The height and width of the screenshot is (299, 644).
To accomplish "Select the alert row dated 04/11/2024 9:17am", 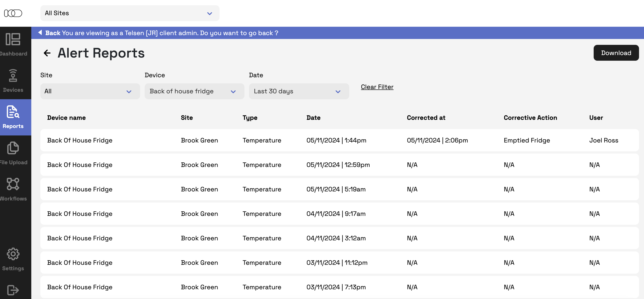I will [x=339, y=214].
